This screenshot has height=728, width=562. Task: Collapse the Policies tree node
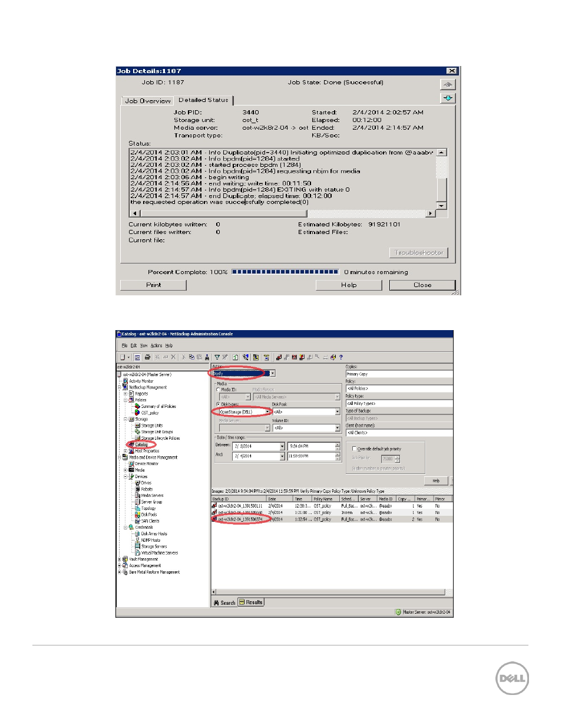(125, 400)
